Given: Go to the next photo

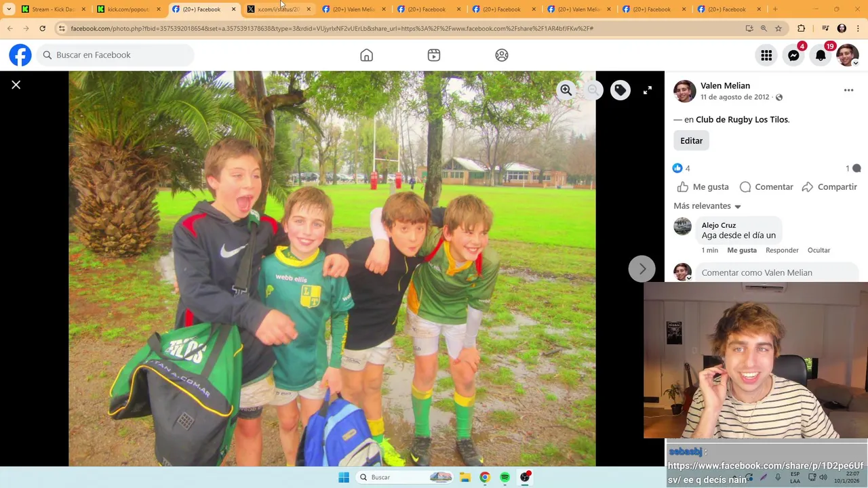Looking at the screenshot, I should tap(642, 269).
